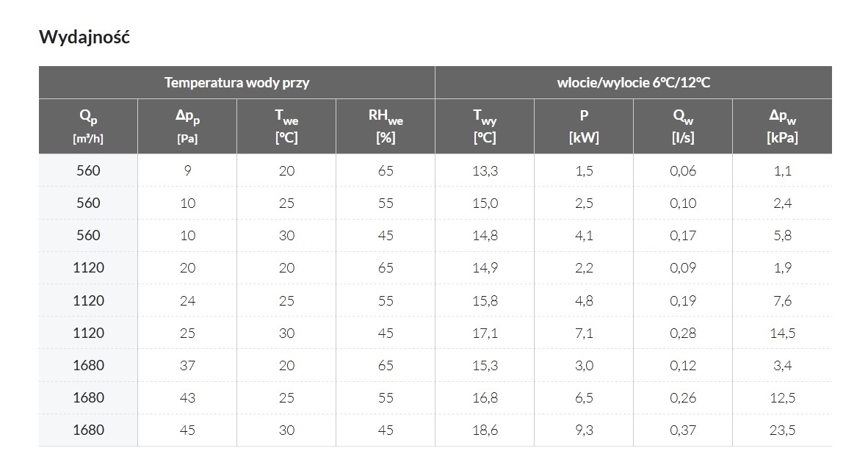868x476 pixels.
Task: Click the Δpw [kPa] column header
Action: (x=782, y=126)
